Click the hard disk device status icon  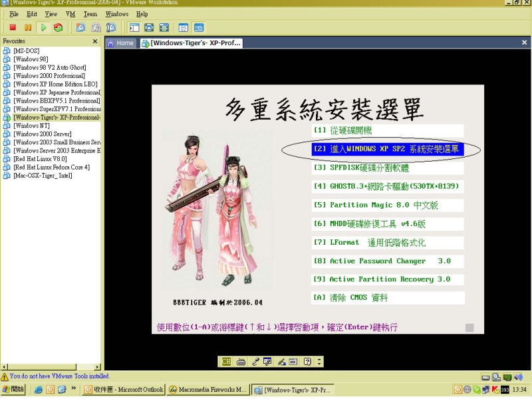[485, 377]
